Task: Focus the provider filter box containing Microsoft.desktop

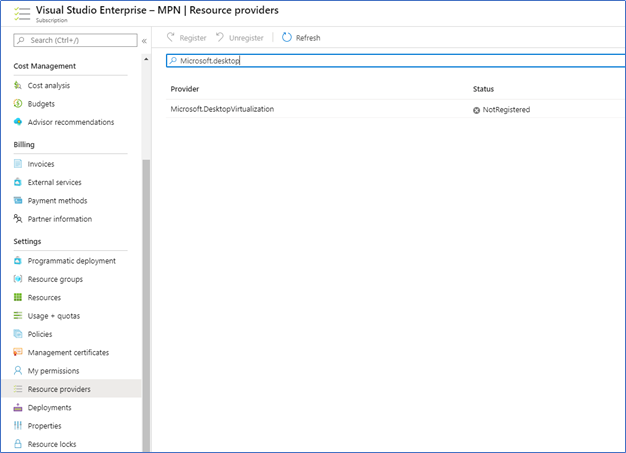Action: coord(395,61)
